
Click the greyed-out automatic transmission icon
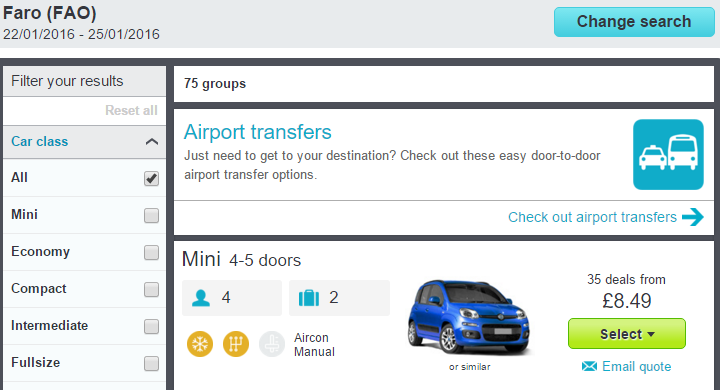click(272, 344)
